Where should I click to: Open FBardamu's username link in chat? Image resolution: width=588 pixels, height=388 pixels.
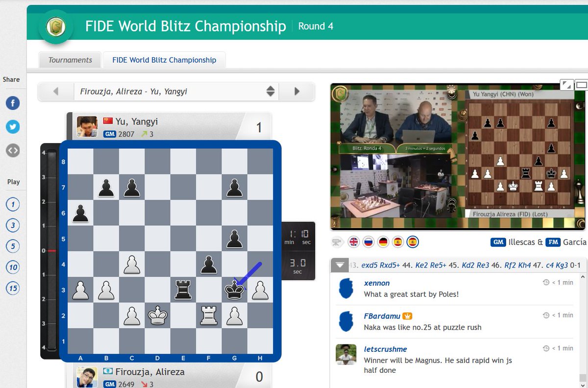tap(382, 316)
